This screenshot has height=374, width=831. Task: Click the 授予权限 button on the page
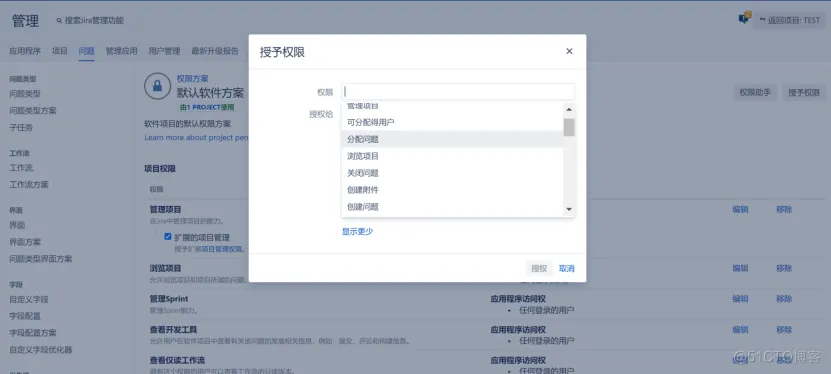803,93
